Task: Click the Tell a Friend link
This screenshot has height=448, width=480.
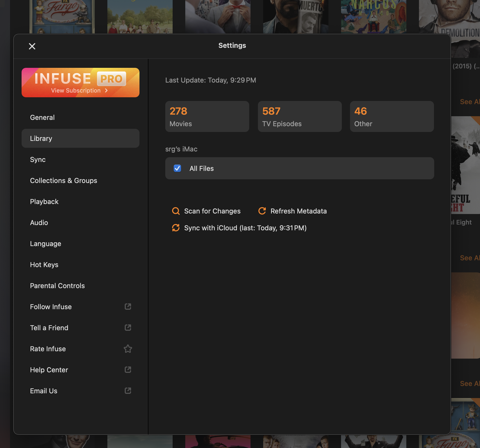Action: (x=81, y=328)
